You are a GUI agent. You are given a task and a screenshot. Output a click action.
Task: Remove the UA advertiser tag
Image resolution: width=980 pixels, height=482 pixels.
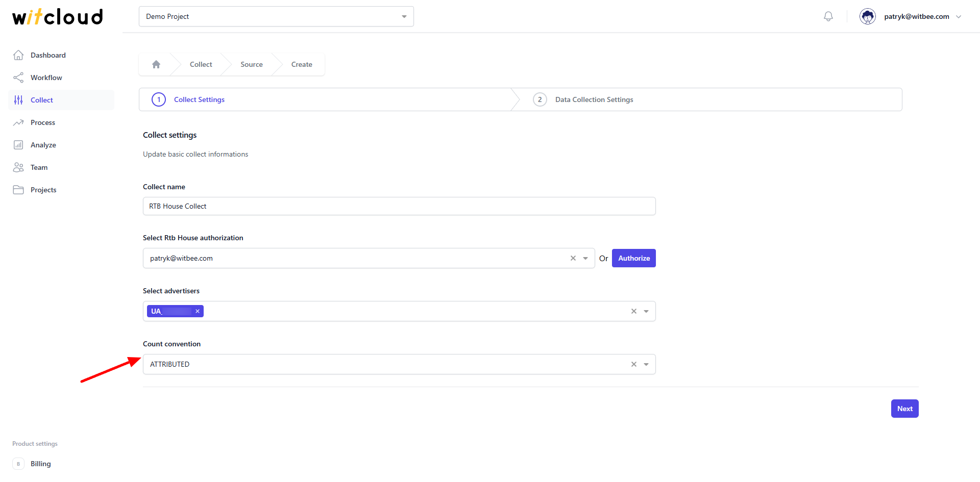198,311
